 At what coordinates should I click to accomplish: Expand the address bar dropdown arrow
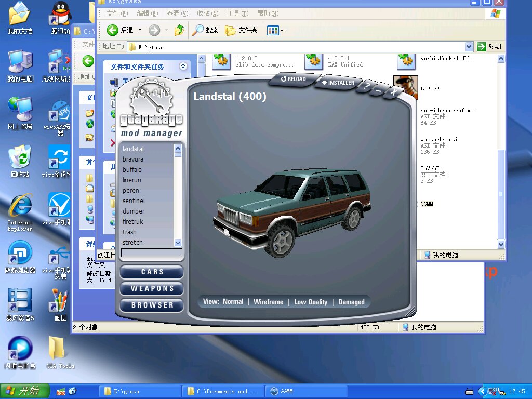pos(469,47)
